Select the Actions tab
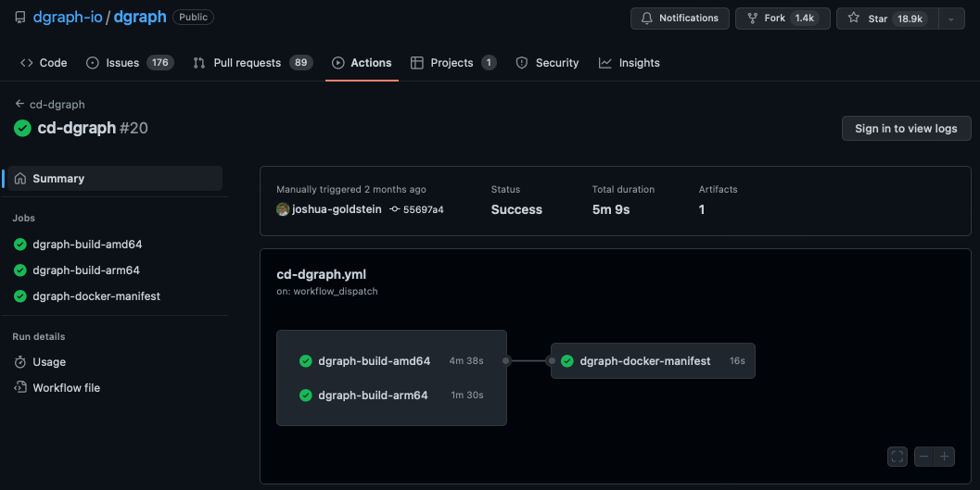 tap(362, 62)
